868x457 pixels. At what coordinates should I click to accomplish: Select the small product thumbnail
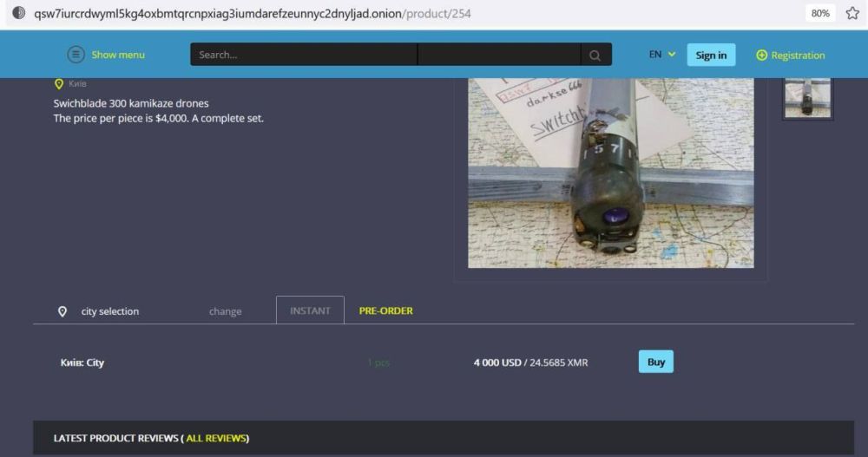coord(807,98)
